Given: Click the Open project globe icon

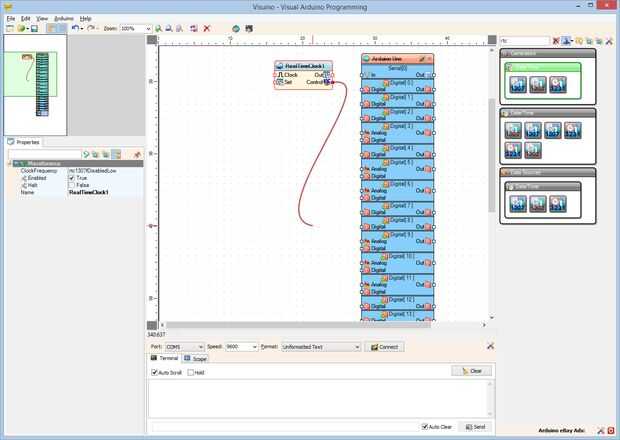Looking at the screenshot, I should point(21,28).
